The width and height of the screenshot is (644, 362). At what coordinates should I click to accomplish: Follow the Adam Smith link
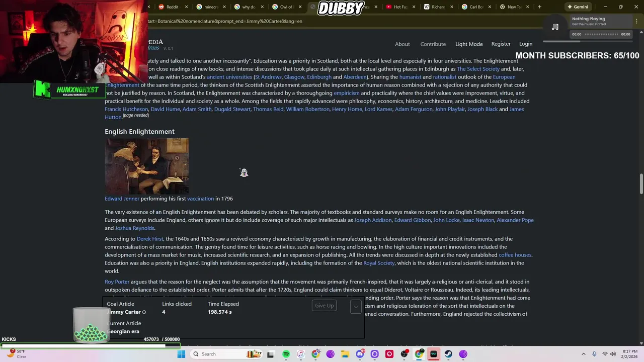tap(197, 109)
